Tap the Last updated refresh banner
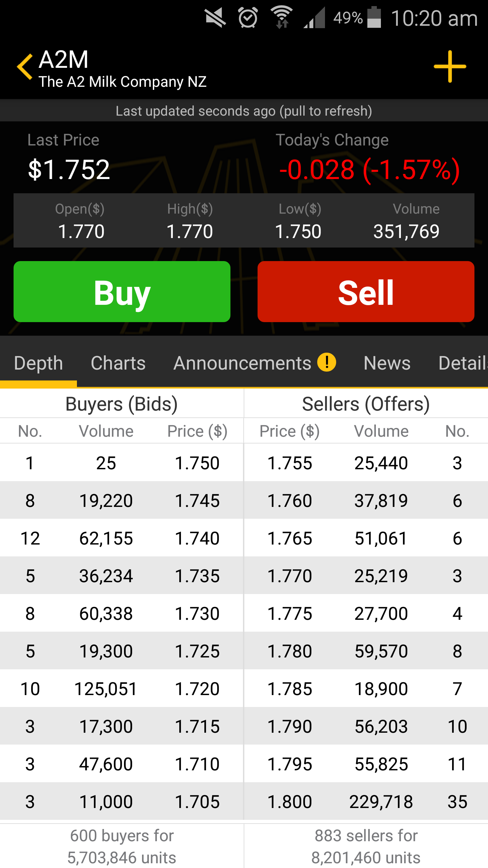The height and width of the screenshot is (868, 488). click(244, 111)
